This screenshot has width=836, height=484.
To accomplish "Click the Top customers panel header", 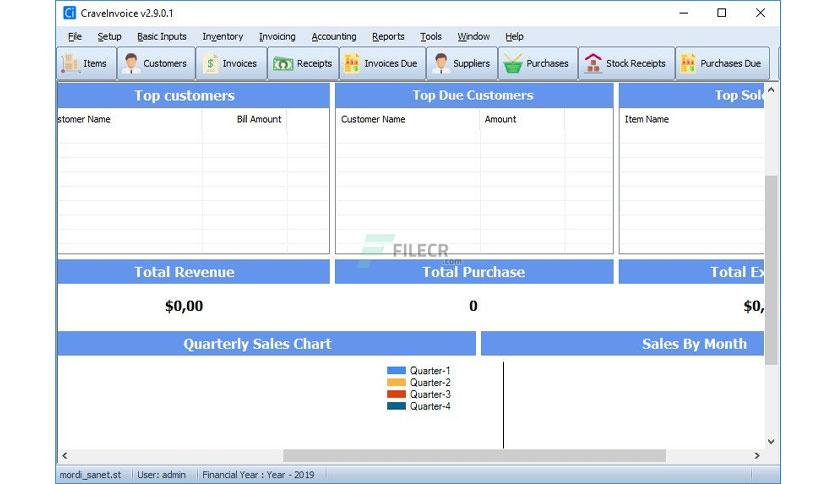I will [193, 95].
